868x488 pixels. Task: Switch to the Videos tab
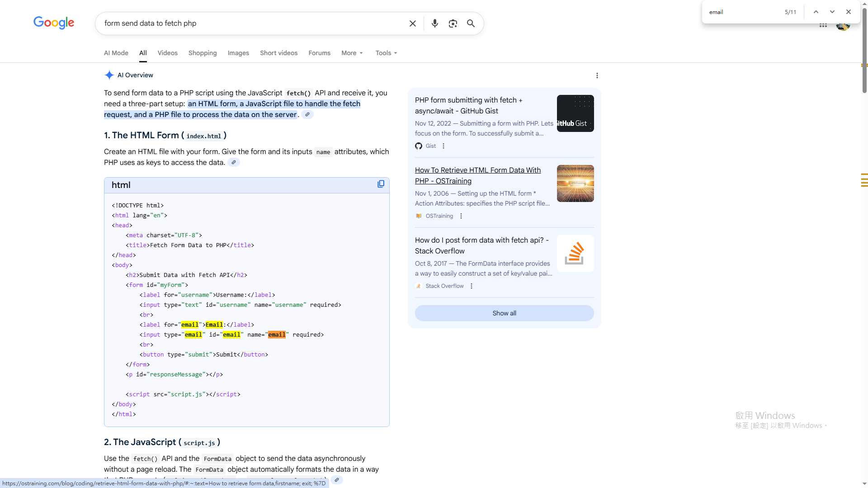(167, 53)
